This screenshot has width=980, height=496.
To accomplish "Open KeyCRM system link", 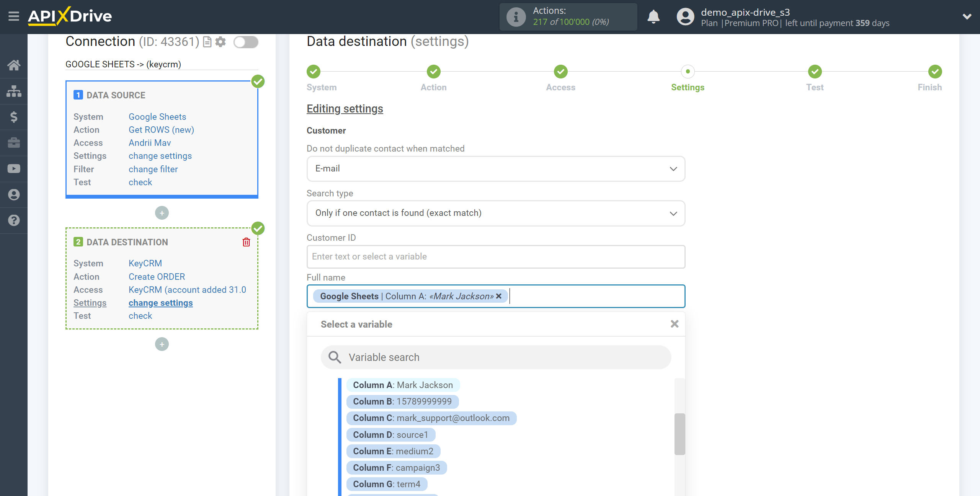I will [145, 263].
